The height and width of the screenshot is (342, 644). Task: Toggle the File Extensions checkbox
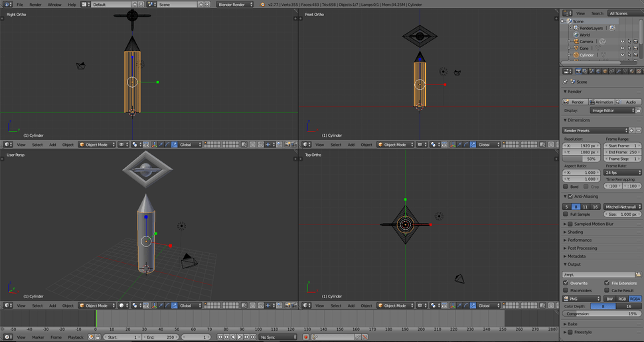click(607, 283)
